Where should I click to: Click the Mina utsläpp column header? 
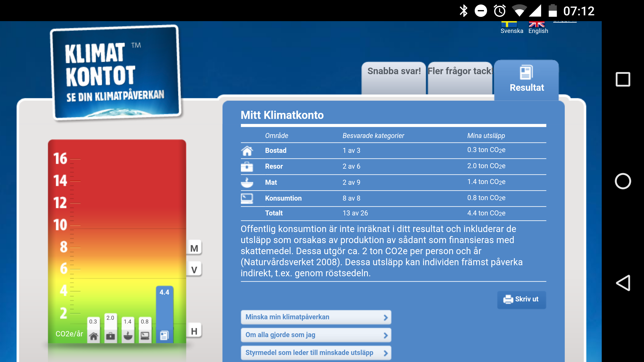point(486,136)
